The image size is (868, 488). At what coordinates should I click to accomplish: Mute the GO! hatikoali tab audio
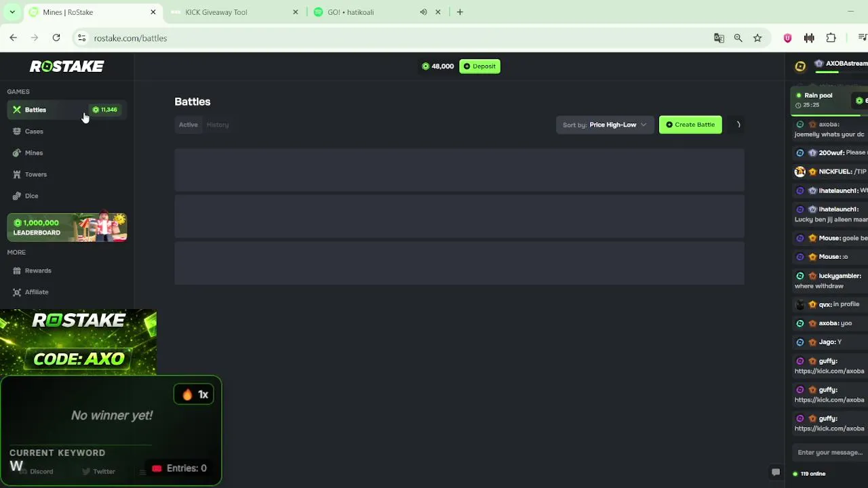[x=423, y=12]
